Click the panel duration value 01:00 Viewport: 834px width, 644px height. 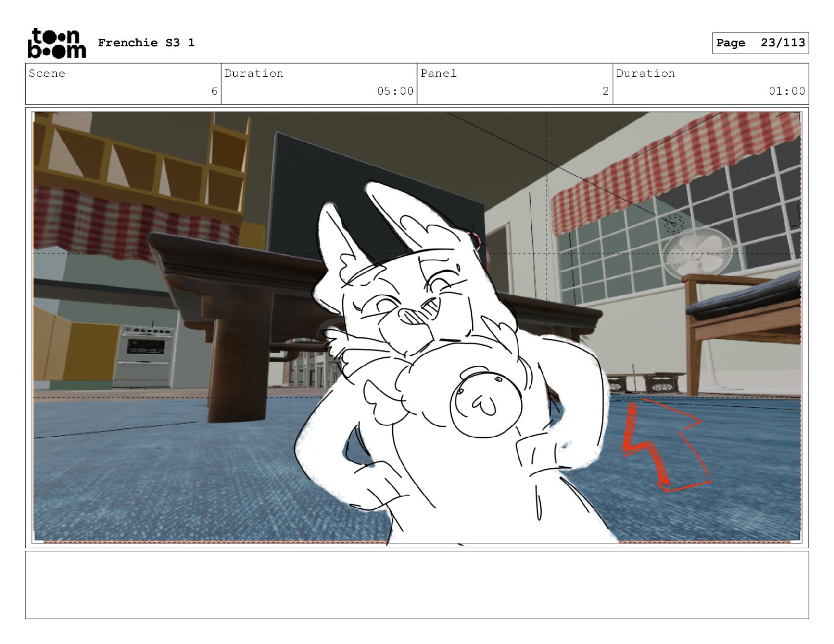click(787, 91)
